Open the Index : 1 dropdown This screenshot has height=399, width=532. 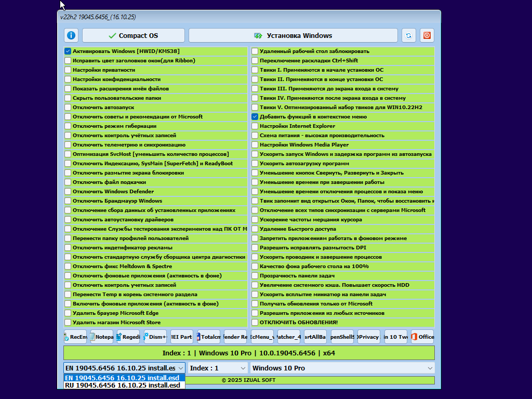[217, 368]
